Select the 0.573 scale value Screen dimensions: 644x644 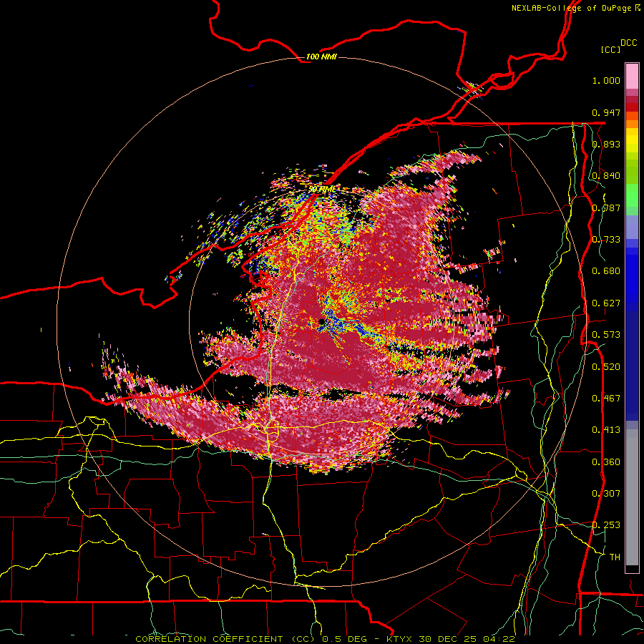click(606, 335)
